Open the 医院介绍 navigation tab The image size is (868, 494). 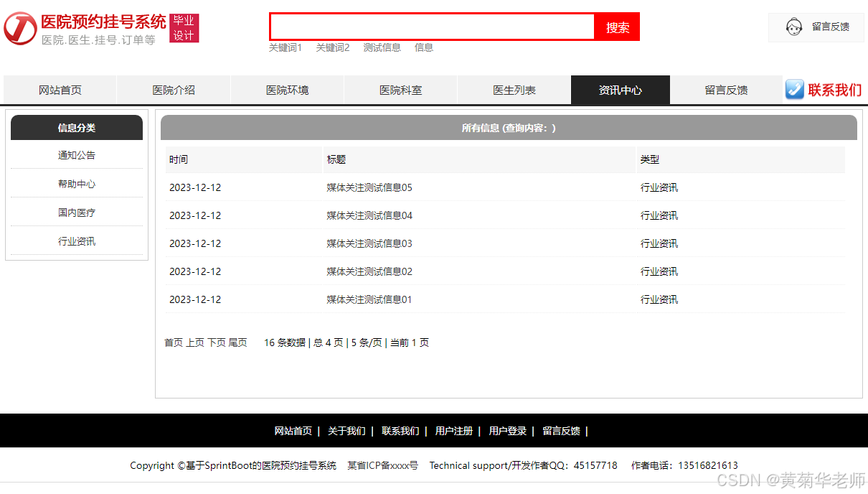coord(174,90)
